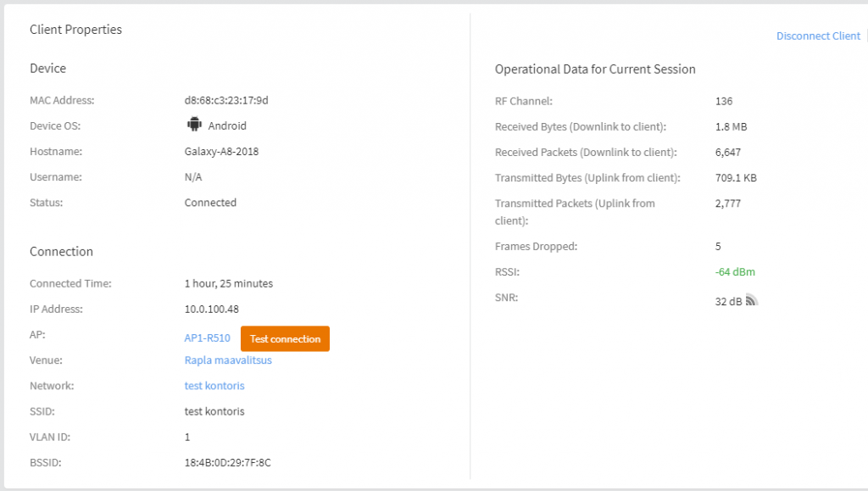Click the hostname Galaxy-A8-2018
Viewport: 868px width, 491px height.
click(x=221, y=151)
